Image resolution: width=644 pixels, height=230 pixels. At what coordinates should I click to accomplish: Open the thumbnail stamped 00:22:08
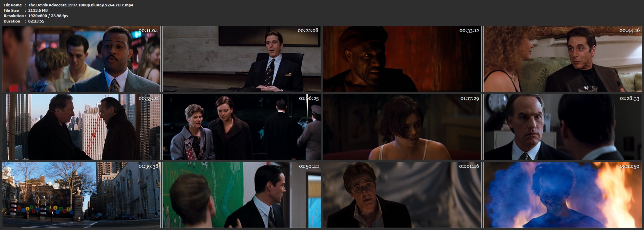point(242,59)
